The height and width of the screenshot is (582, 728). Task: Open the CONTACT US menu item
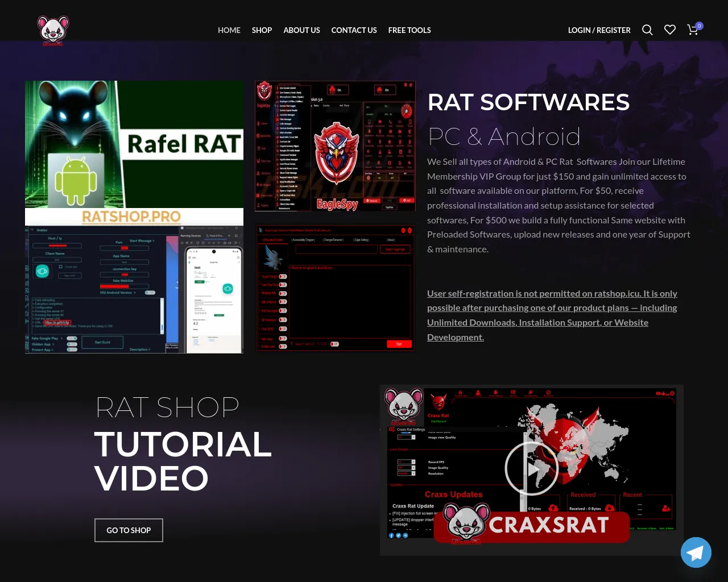tap(354, 30)
